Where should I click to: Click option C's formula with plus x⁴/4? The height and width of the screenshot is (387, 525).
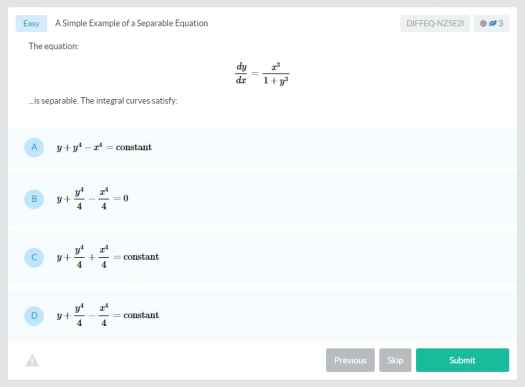(108, 257)
